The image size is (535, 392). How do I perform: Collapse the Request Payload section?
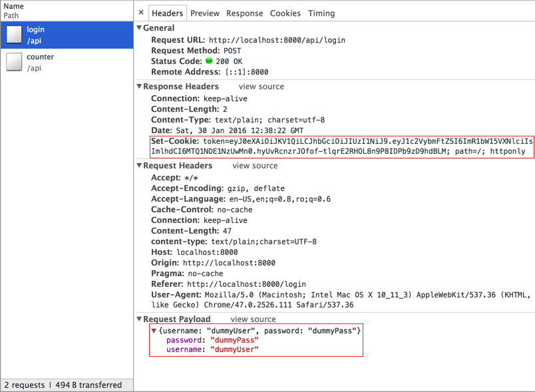click(x=139, y=319)
